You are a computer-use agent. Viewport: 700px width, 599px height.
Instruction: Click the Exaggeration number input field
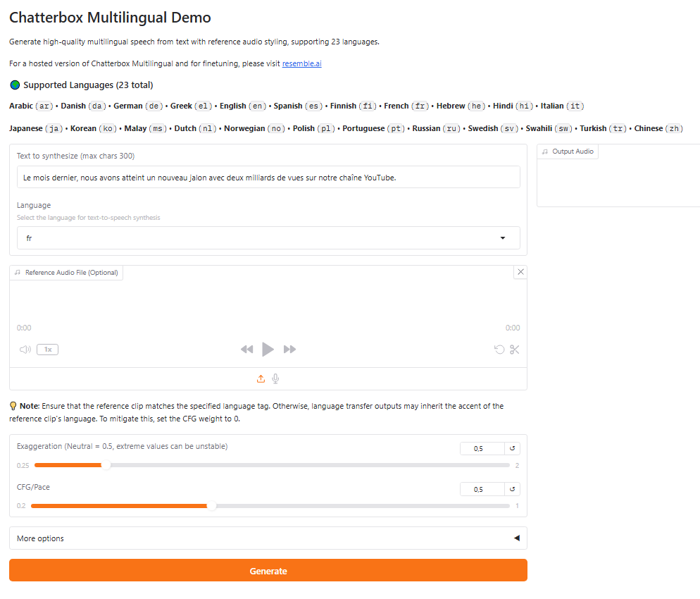point(482,448)
